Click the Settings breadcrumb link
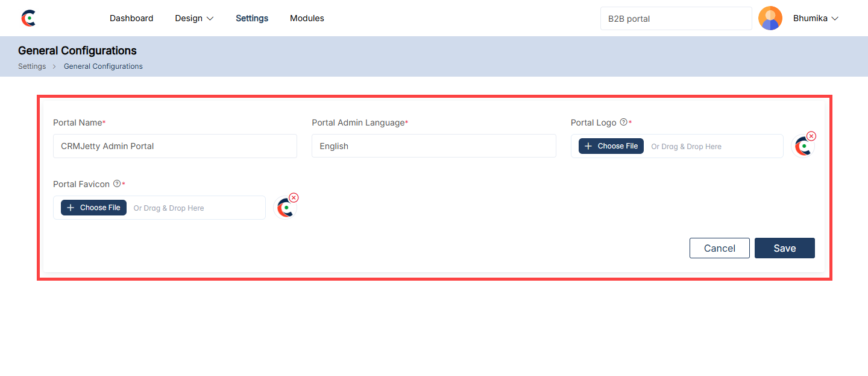Screen dimensions: 868x376 [32, 66]
